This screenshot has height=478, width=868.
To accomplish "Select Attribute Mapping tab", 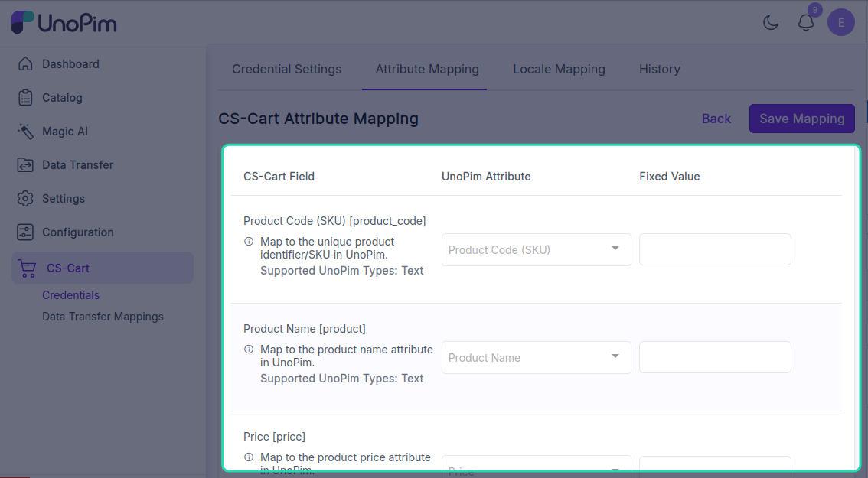I will (427, 69).
